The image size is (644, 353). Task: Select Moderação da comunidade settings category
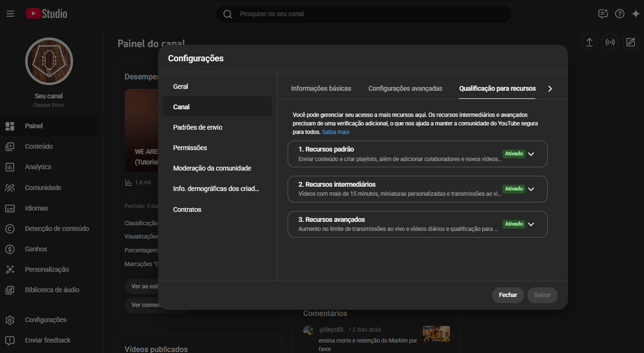[x=212, y=168]
